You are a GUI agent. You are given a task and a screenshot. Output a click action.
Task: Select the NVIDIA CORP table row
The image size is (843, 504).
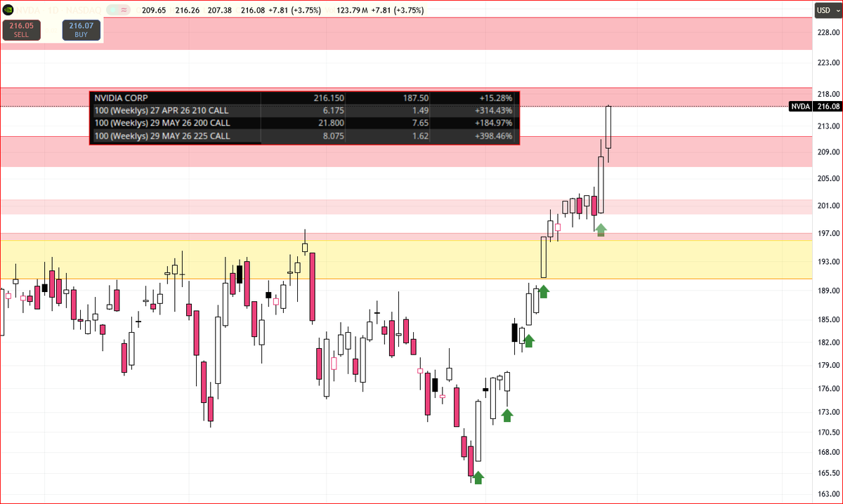pos(305,98)
